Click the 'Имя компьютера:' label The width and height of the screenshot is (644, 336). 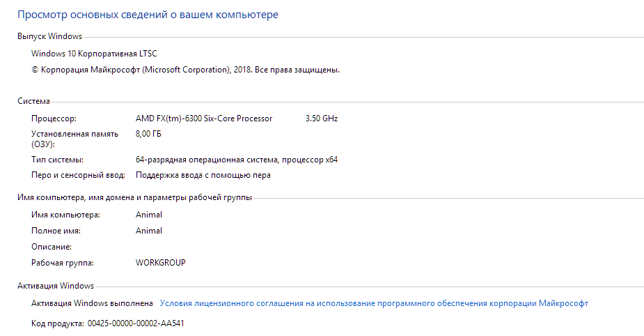point(65,215)
